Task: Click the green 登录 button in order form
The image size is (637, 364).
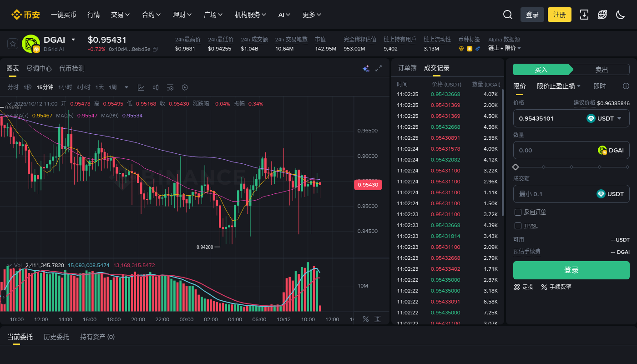Action: pyautogui.click(x=571, y=270)
